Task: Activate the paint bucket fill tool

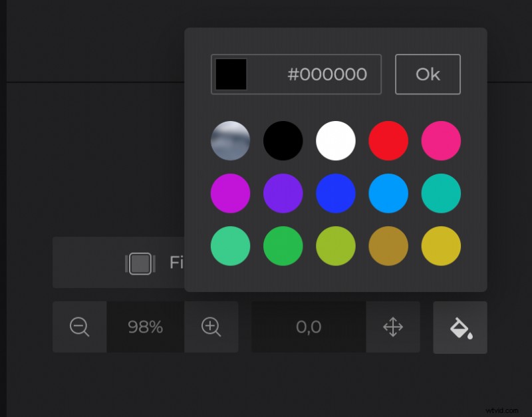Action: pyautogui.click(x=460, y=327)
